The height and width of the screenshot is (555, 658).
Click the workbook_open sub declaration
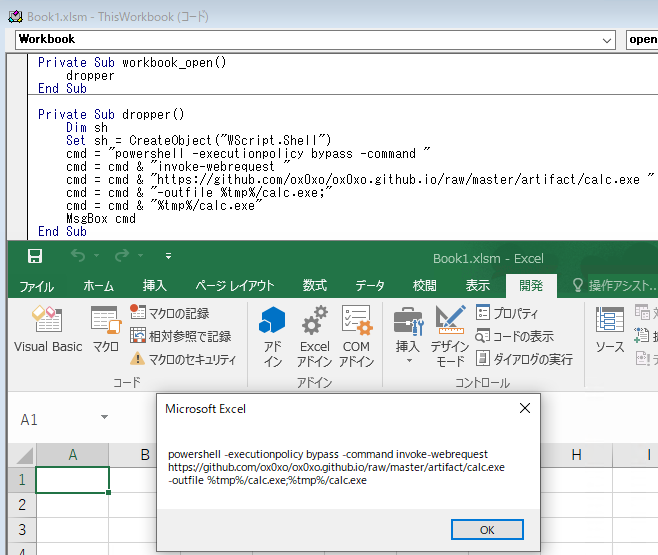pos(132,63)
